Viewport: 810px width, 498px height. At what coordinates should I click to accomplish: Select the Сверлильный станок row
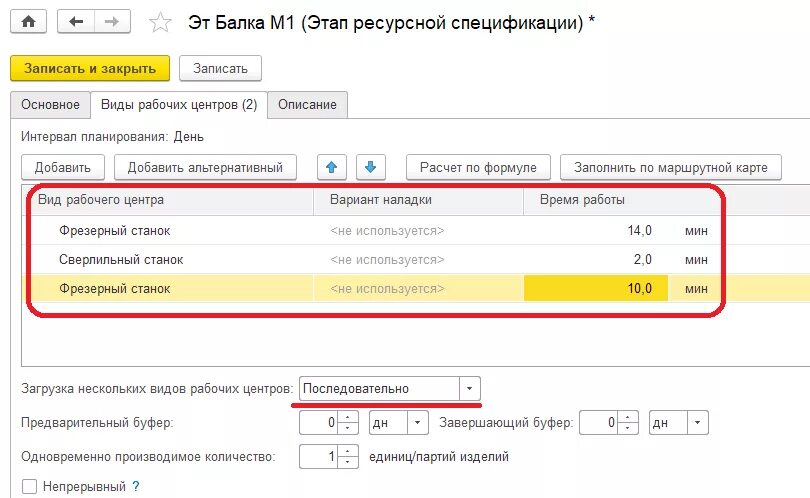pyautogui.click(x=416, y=259)
